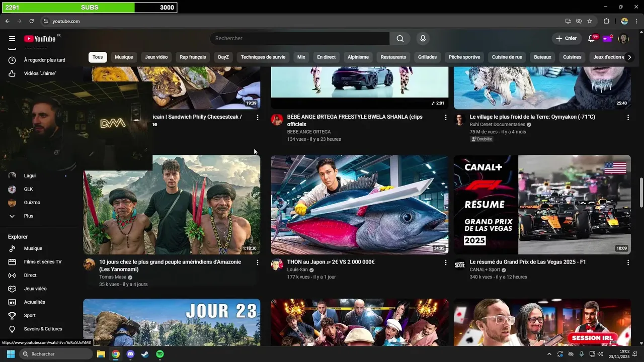Select the Tous filter chip
The image size is (644, 362).
point(98,57)
